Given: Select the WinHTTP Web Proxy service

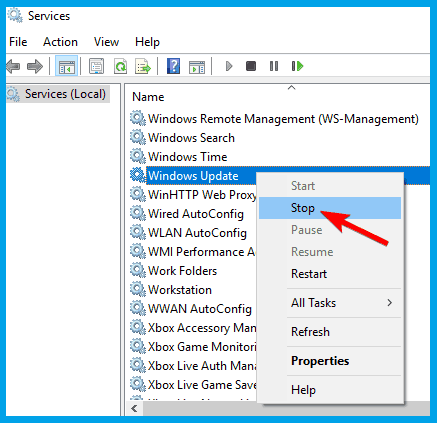Looking at the screenshot, I should tap(202, 195).
